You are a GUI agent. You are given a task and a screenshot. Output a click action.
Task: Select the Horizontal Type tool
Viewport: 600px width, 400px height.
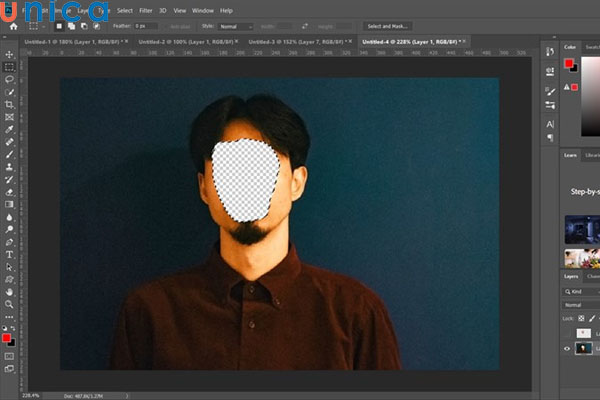(x=9, y=255)
